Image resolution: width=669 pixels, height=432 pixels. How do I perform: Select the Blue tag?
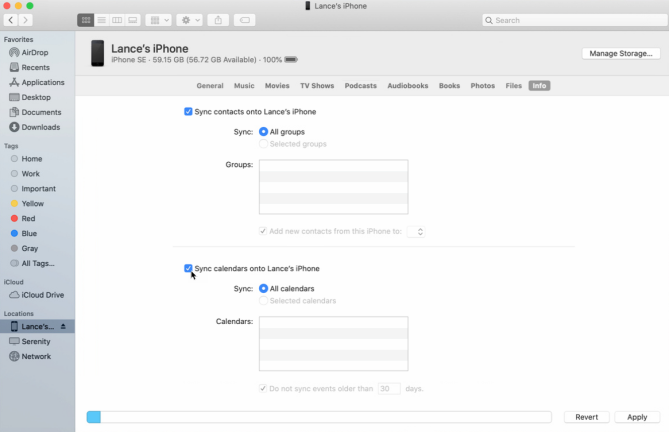click(x=24, y=233)
